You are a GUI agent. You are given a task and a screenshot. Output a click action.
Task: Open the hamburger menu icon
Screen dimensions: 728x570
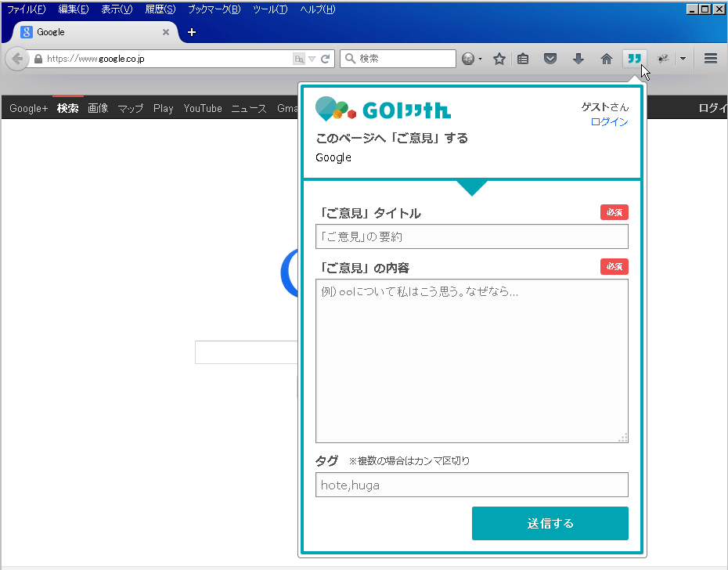(710, 59)
